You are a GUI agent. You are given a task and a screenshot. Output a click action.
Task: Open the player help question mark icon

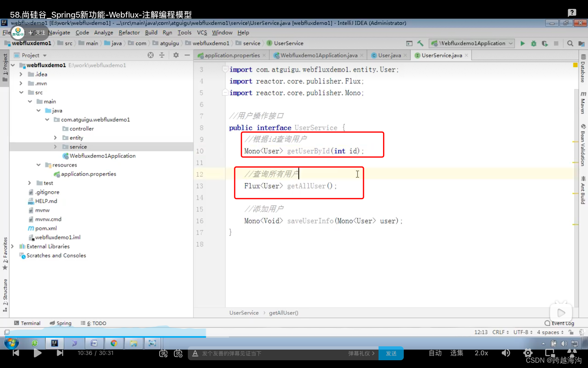pyautogui.click(x=572, y=13)
